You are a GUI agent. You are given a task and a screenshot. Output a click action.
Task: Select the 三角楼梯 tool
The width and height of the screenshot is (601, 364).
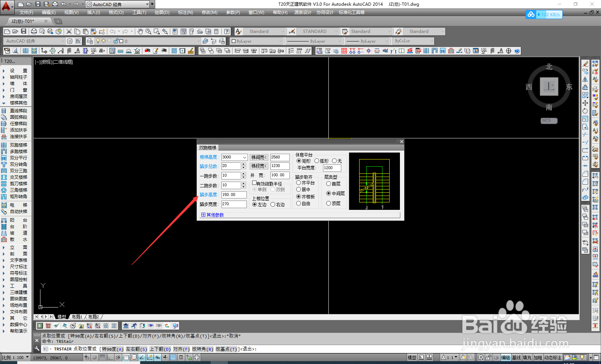[x=15, y=190]
